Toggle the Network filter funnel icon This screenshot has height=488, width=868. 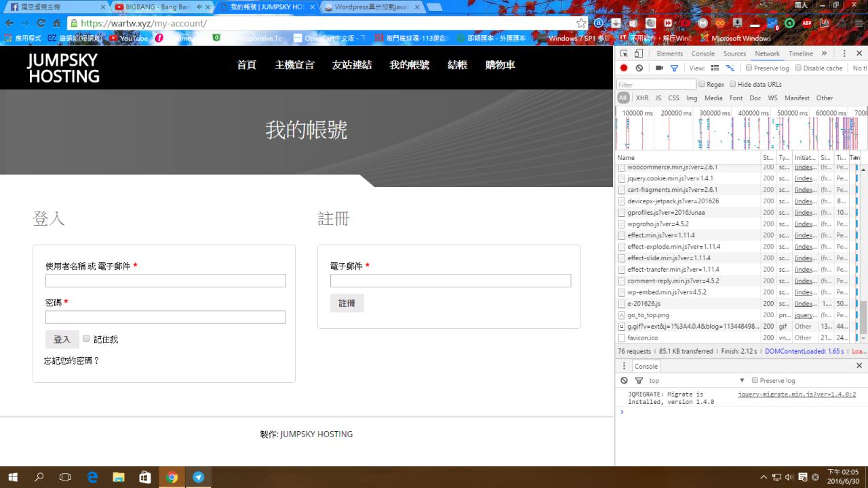click(674, 68)
